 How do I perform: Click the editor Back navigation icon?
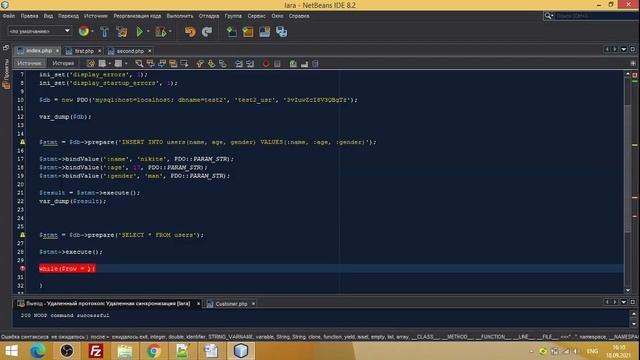(102, 64)
